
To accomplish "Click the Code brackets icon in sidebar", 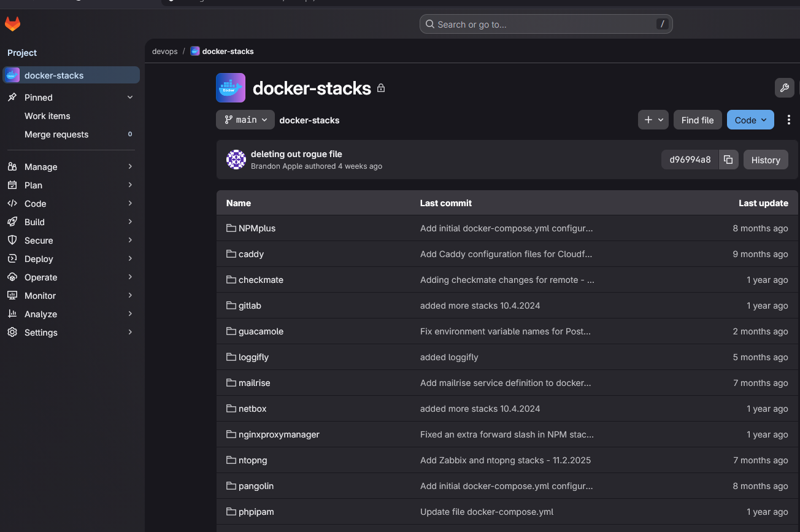I will pos(12,204).
